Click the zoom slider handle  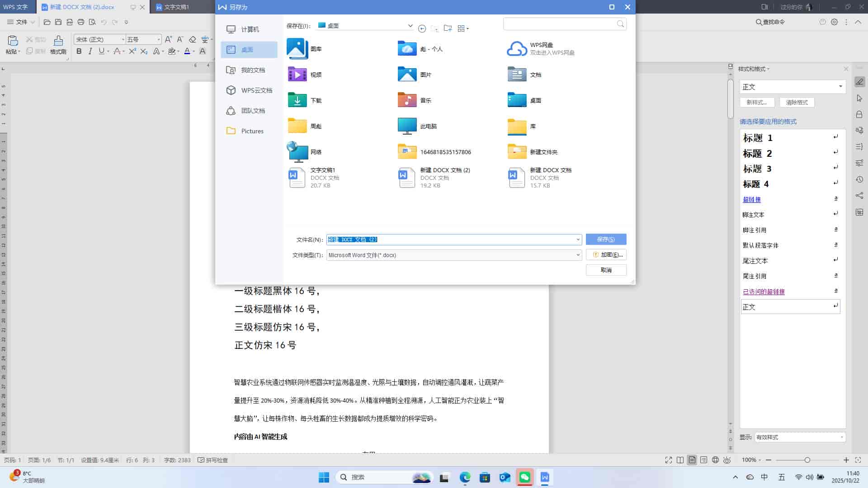[807, 460]
